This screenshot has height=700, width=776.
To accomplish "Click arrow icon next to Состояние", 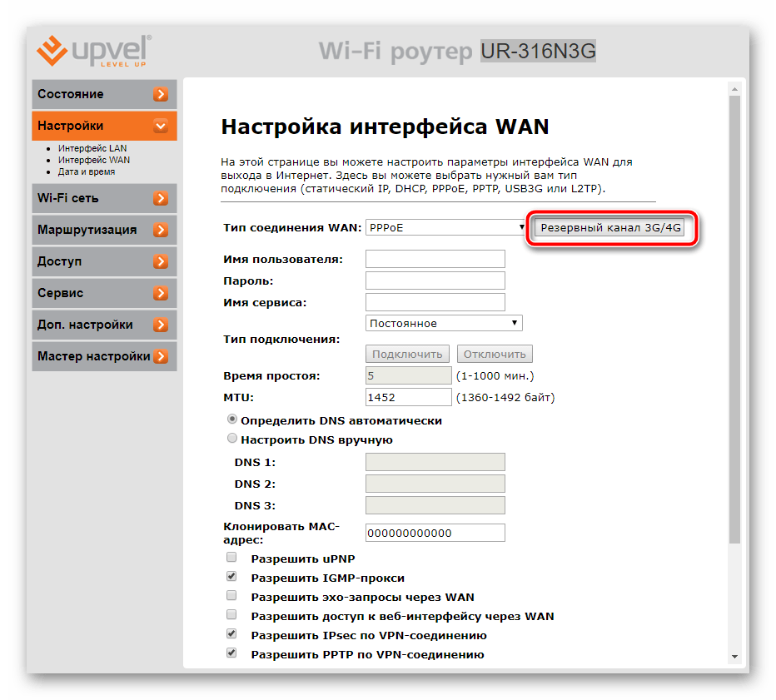I will 161,95.
